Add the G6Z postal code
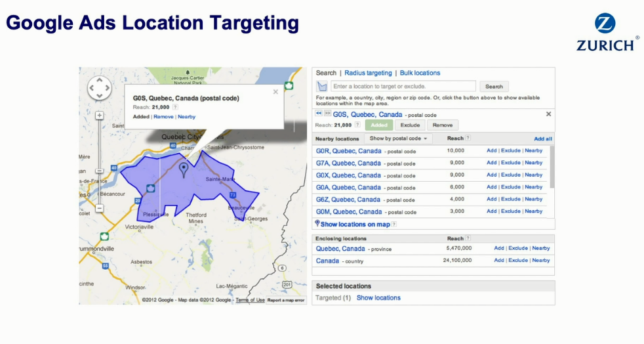 point(492,199)
